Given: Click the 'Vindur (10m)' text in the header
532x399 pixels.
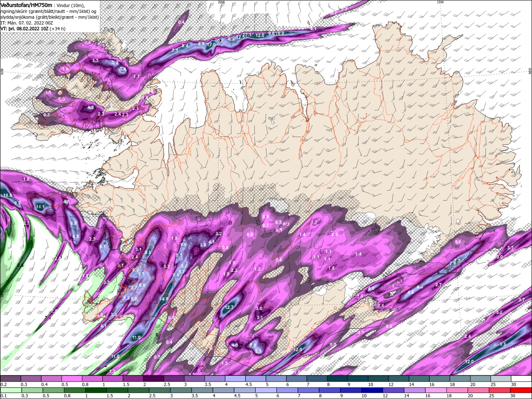Looking at the screenshot, I should [70, 5].
